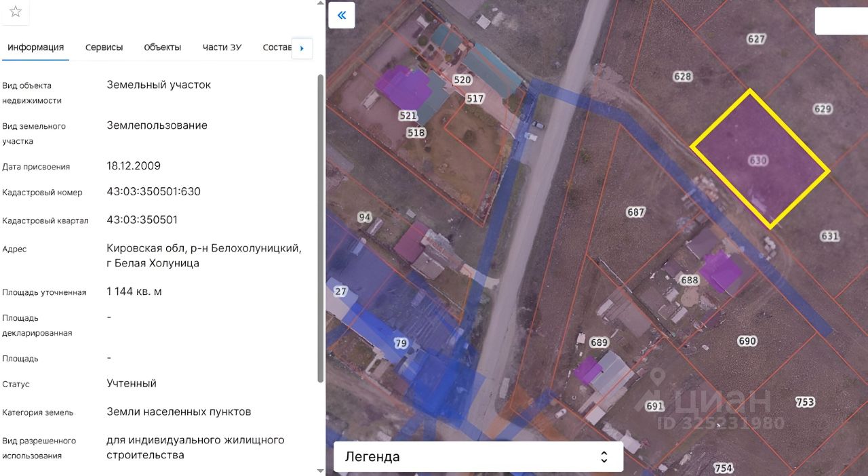Click the status value Учтенный
Screen dimensions: 868x476
[x=132, y=383]
